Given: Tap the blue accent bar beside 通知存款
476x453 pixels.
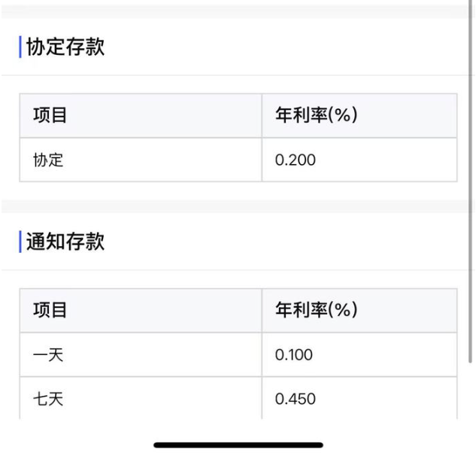Looking at the screenshot, I should click(20, 242).
